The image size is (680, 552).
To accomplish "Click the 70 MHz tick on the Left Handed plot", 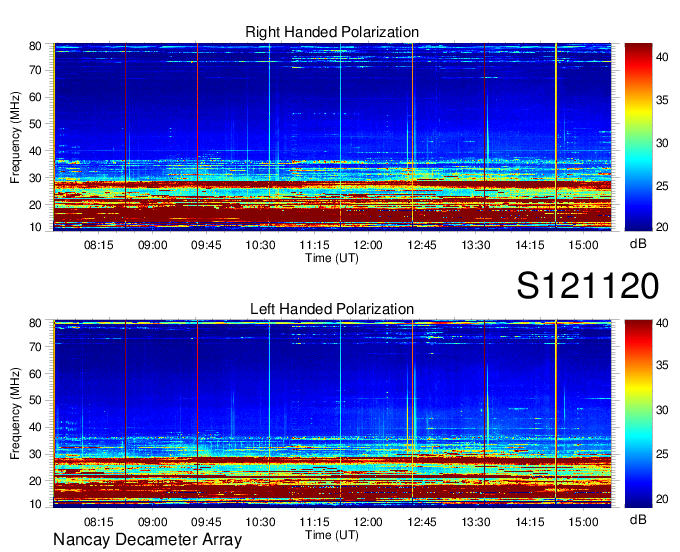I will pos(35,347).
